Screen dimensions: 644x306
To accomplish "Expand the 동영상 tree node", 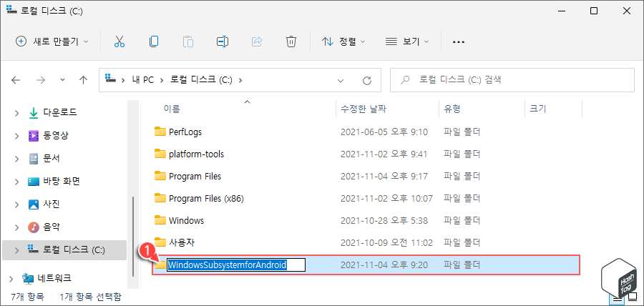I will tap(16, 136).
